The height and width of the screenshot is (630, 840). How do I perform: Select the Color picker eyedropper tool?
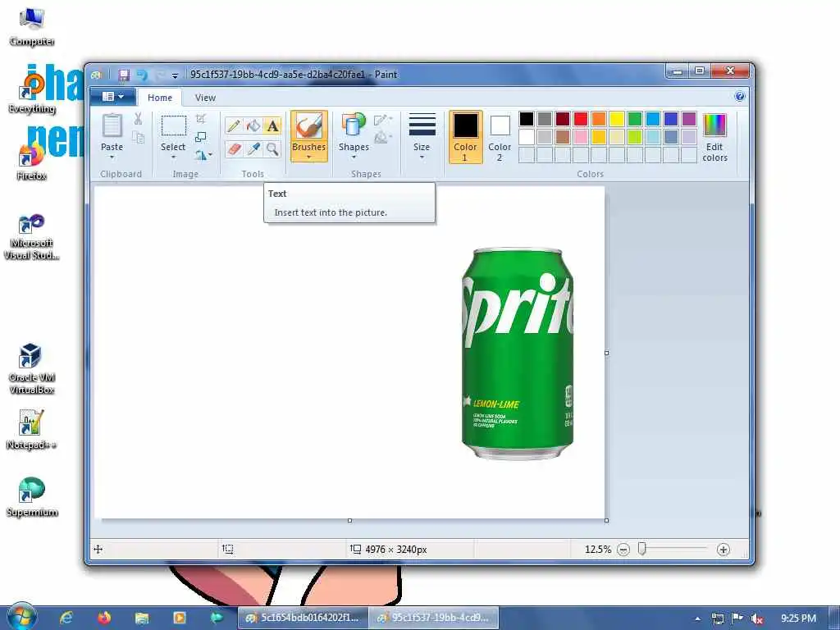click(253, 148)
